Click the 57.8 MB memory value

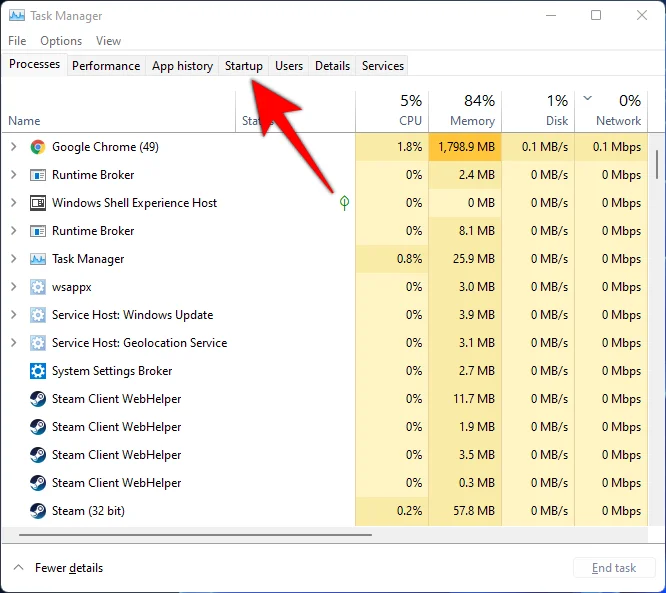coord(474,511)
